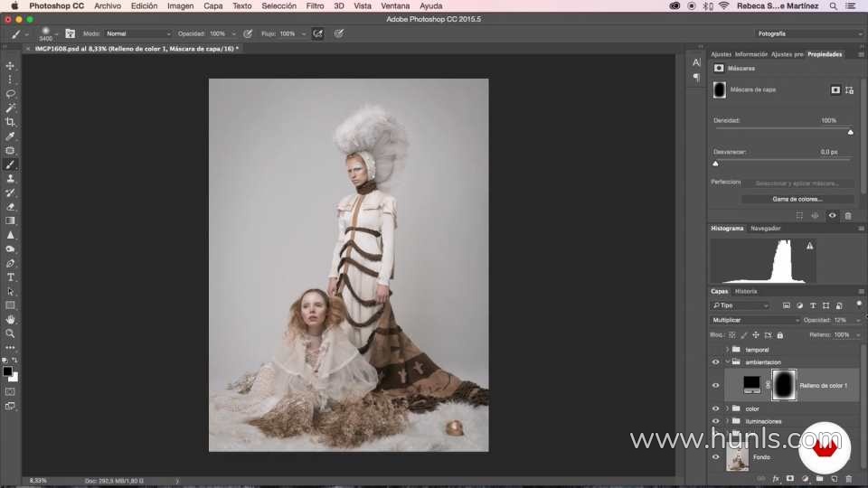868x488 pixels.
Task: Pick the Eyedropper tool
Action: [x=11, y=136]
